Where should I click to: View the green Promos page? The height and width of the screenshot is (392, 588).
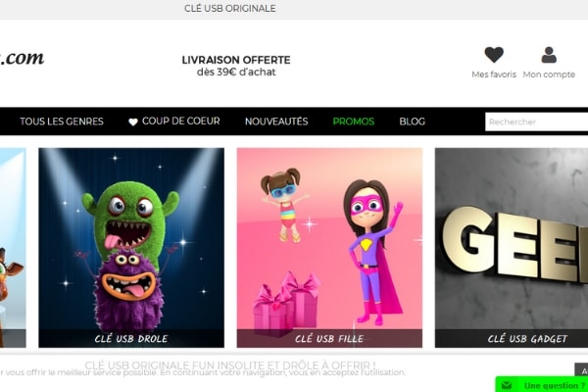[x=353, y=122]
